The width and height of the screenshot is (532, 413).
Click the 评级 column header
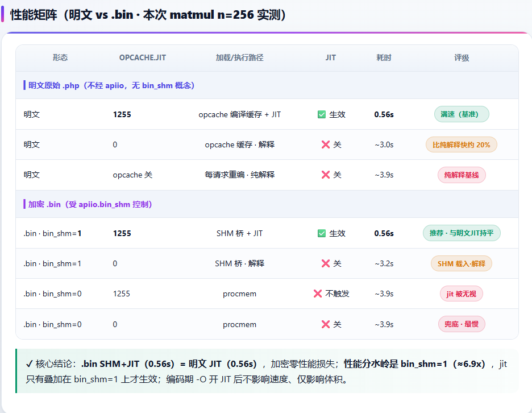click(x=462, y=57)
